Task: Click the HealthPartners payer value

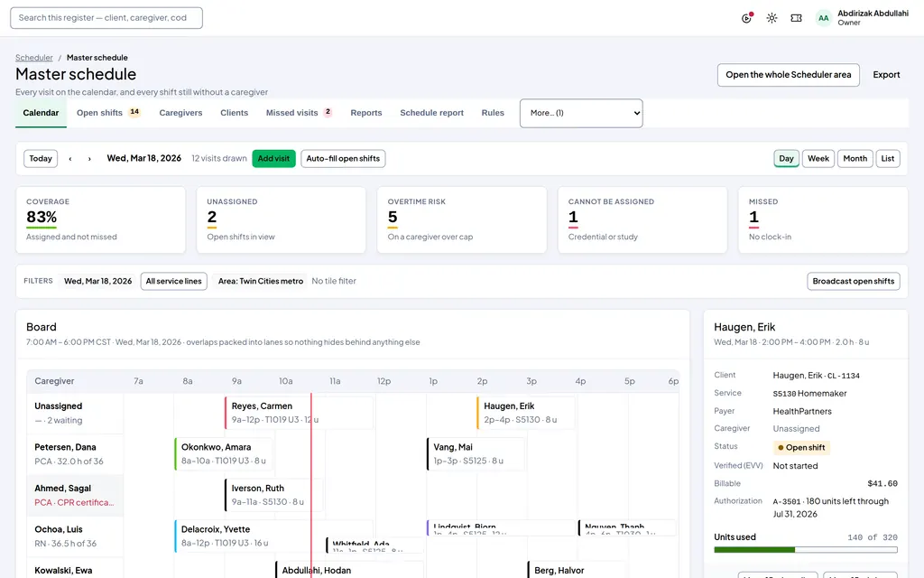Action: point(802,411)
